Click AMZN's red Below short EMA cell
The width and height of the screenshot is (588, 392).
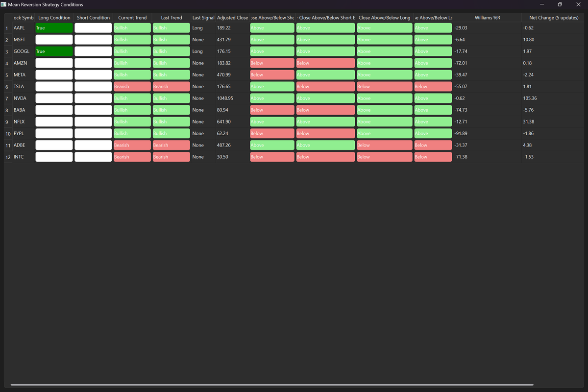(272, 63)
